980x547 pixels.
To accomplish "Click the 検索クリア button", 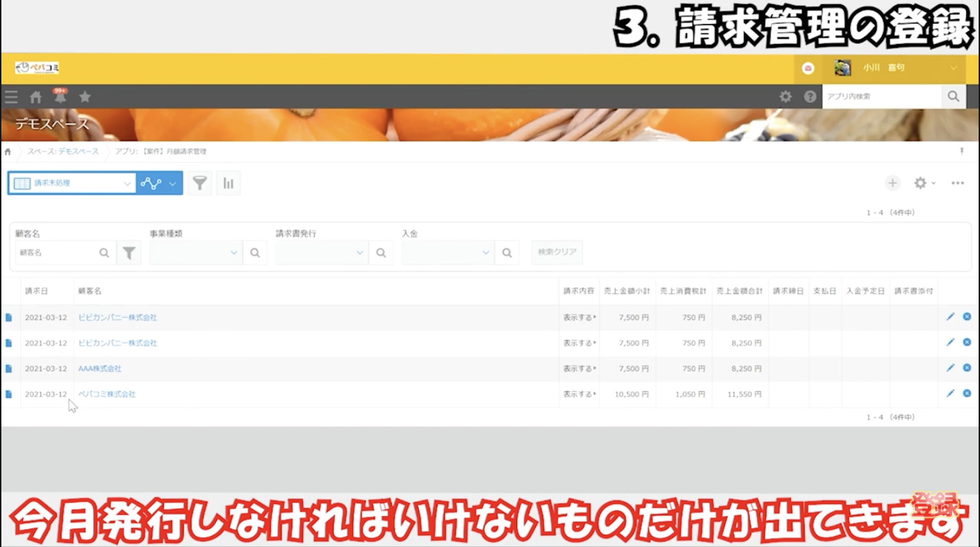I will pyautogui.click(x=556, y=252).
